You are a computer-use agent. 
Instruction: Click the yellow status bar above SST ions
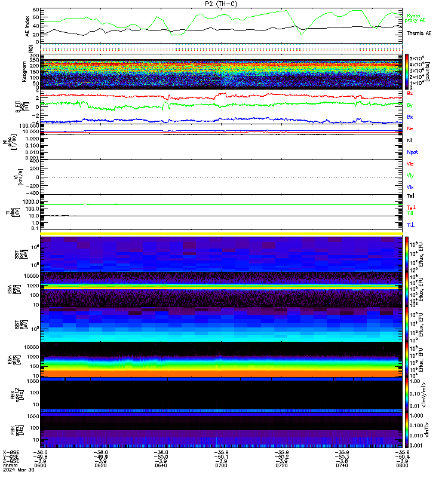point(221,234)
